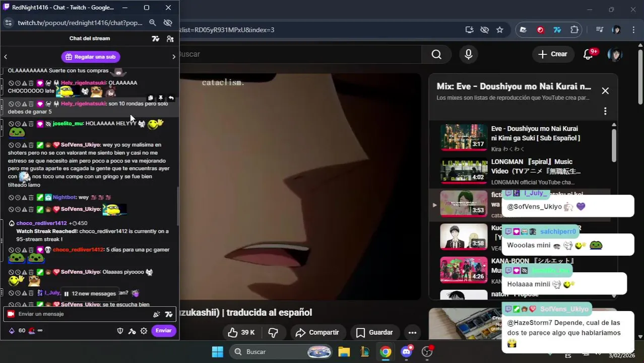Ban Hely_rigelnatsuki on '10 rondas' message
644x363 pixels.
click(x=11, y=104)
